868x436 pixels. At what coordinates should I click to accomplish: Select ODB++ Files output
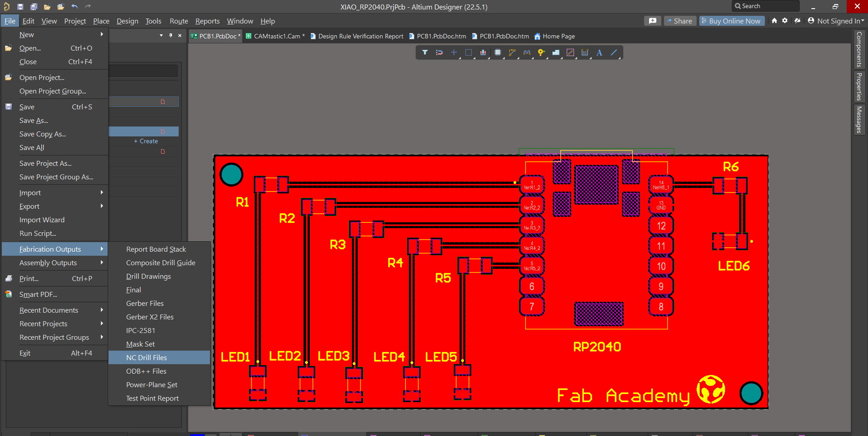point(159,371)
